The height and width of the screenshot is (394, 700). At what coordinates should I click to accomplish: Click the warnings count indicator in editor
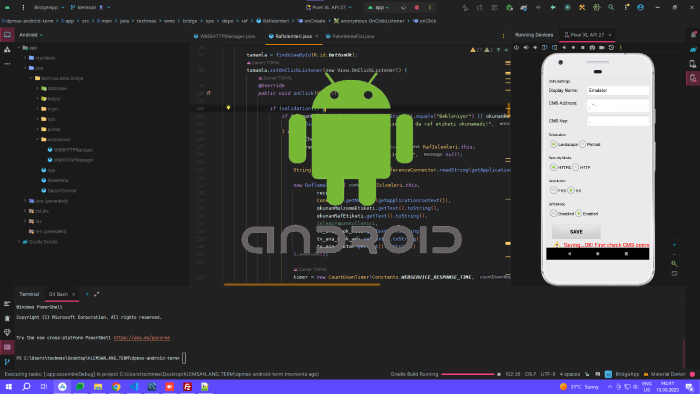(x=476, y=50)
